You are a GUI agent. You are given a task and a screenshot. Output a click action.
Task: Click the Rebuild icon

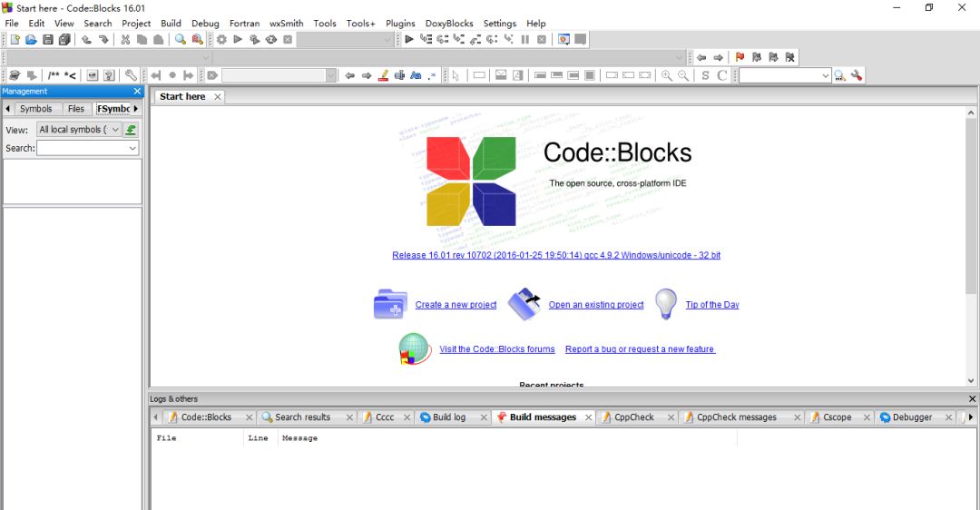tap(270, 39)
